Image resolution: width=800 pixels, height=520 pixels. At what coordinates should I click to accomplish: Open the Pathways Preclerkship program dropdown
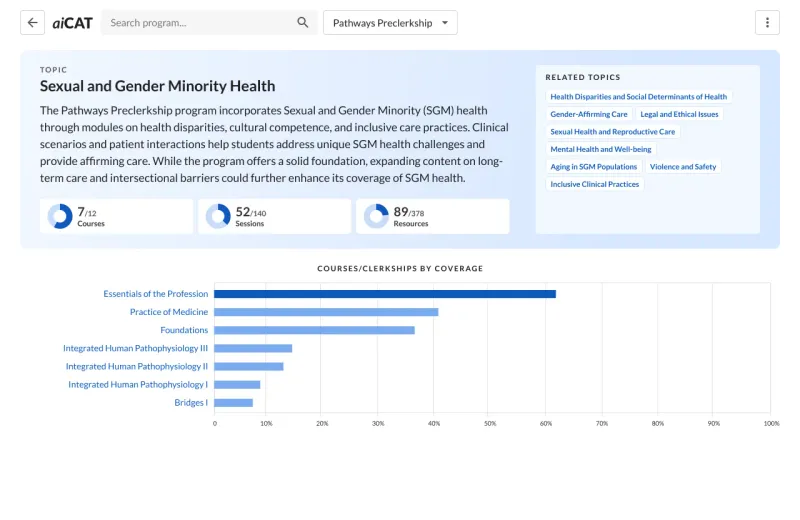pos(390,23)
